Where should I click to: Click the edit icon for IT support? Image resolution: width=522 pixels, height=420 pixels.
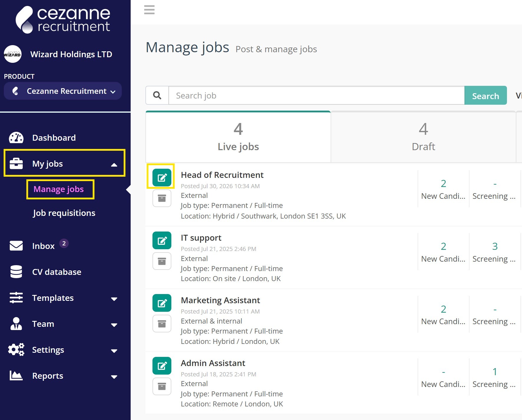(162, 240)
